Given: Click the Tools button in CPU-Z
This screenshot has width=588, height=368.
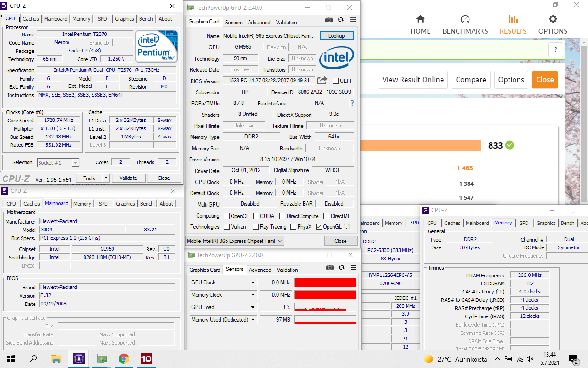Looking at the screenshot, I should [x=89, y=178].
